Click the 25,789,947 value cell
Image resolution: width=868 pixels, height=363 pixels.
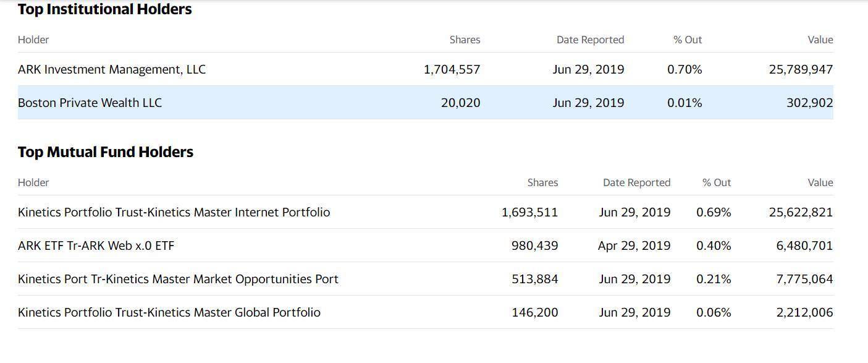[801, 69]
